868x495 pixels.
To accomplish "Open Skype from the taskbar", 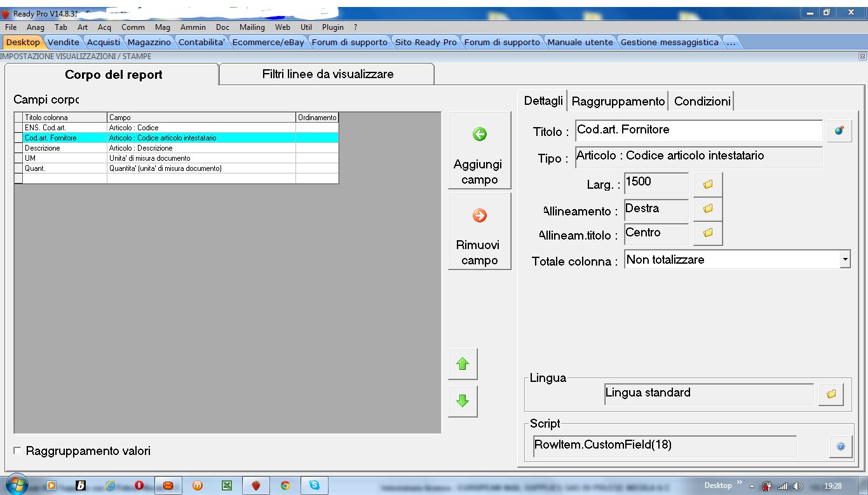I will point(315,485).
